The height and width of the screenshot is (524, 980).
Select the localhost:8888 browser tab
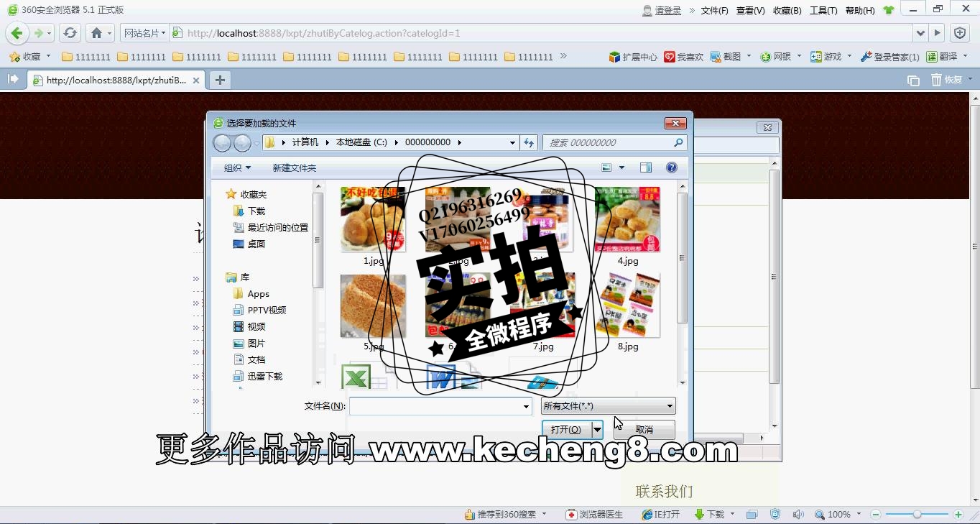click(116, 80)
